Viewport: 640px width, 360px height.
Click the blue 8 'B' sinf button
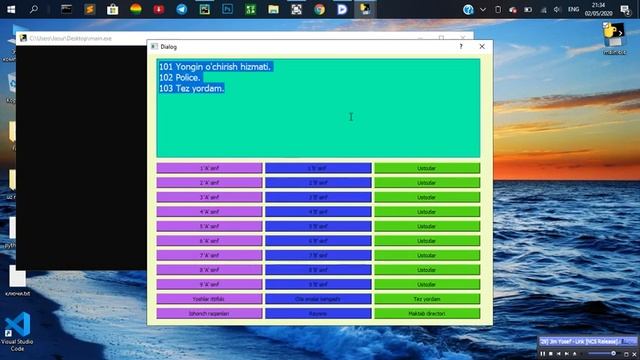pyautogui.click(x=318, y=270)
